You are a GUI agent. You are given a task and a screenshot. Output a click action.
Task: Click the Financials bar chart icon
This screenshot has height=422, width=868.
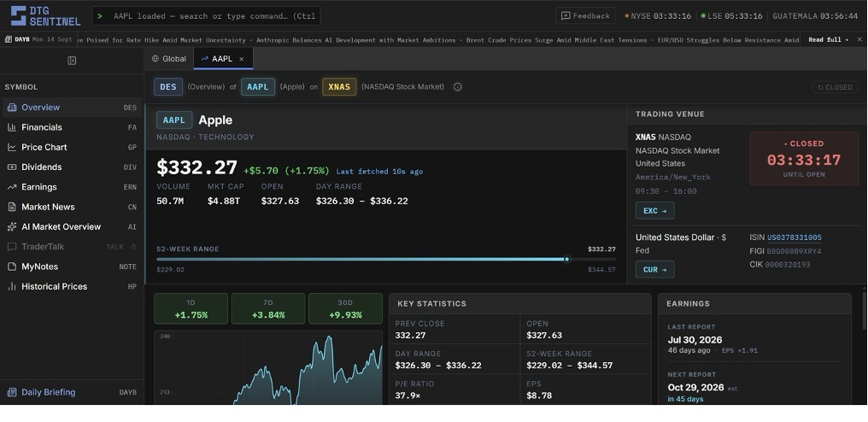tap(12, 127)
